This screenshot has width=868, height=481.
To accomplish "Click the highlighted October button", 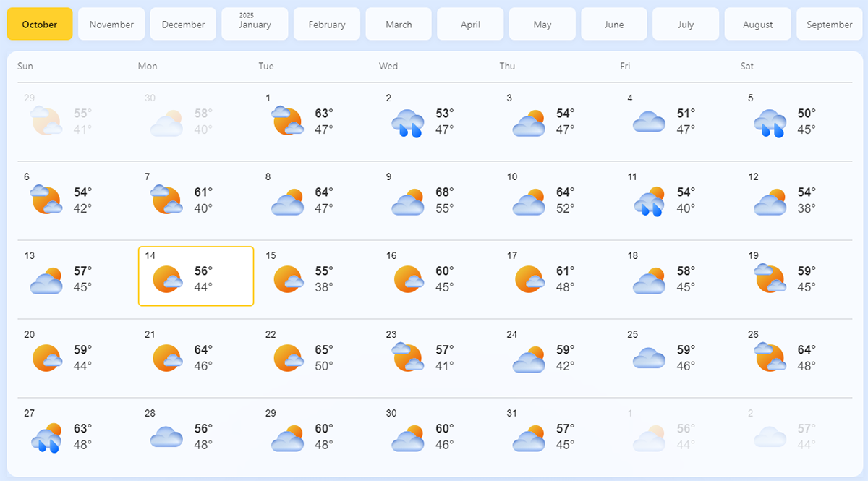I will tap(40, 24).
